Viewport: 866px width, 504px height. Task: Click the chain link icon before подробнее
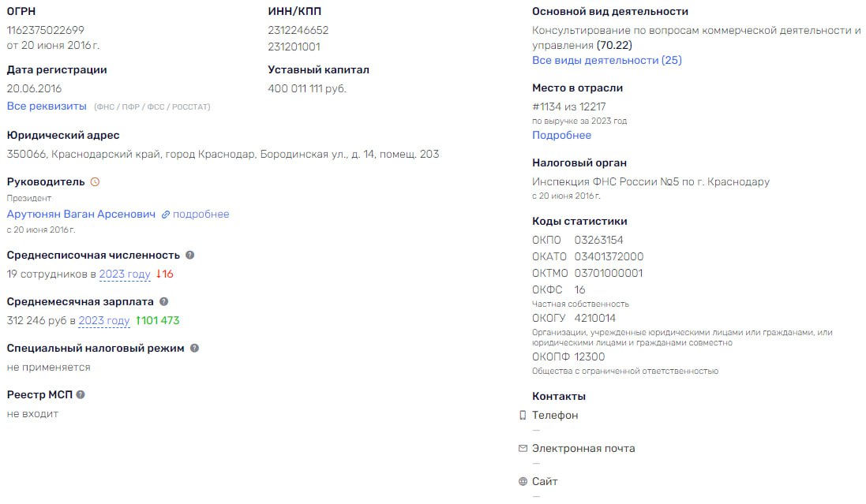(165, 215)
